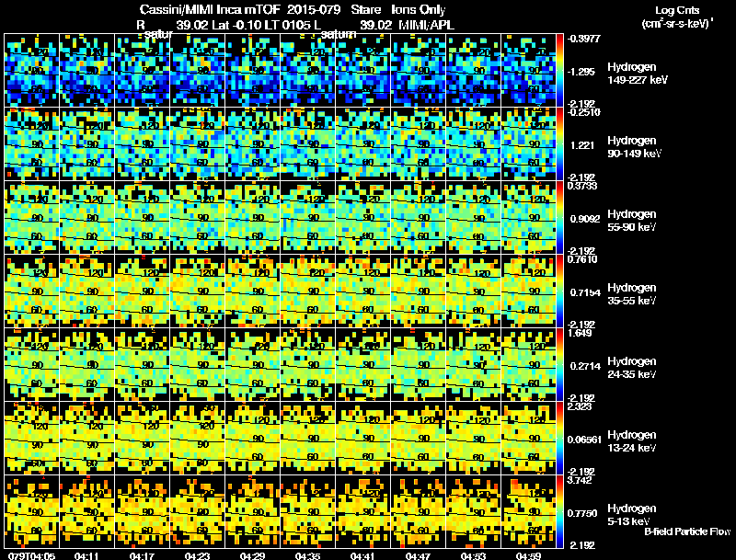Click the '0.7154' colorbar value
The width and height of the screenshot is (736, 560).
tap(585, 292)
